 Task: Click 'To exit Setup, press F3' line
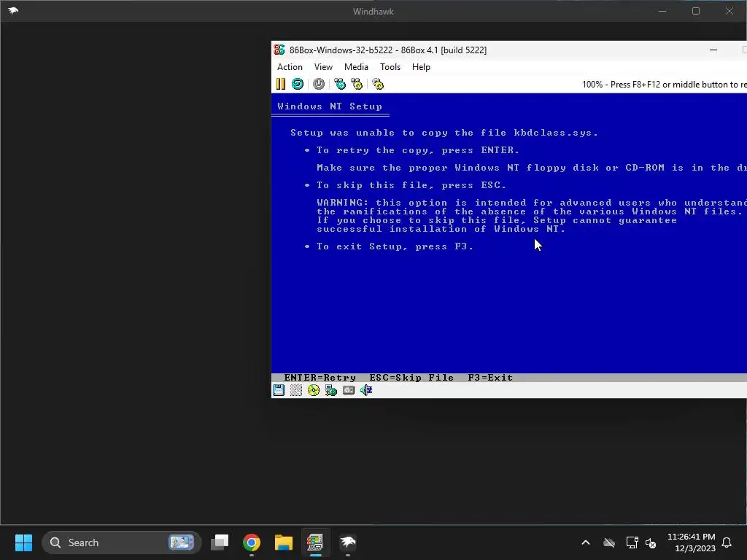395,246
